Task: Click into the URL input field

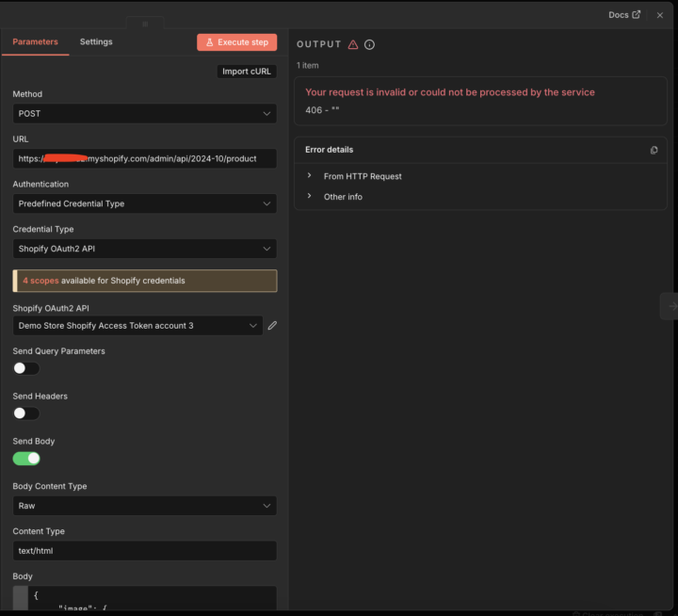Action: [x=145, y=159]
